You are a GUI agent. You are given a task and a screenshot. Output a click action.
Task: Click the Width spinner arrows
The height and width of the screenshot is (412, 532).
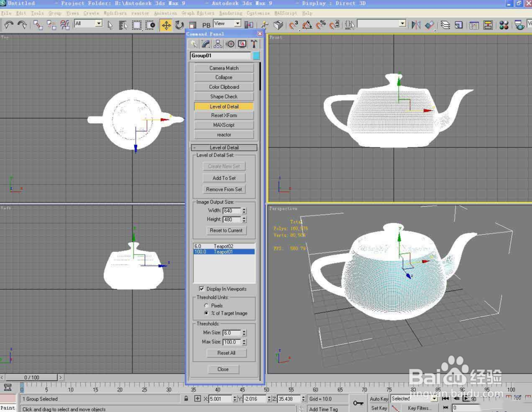coord(244,211)
